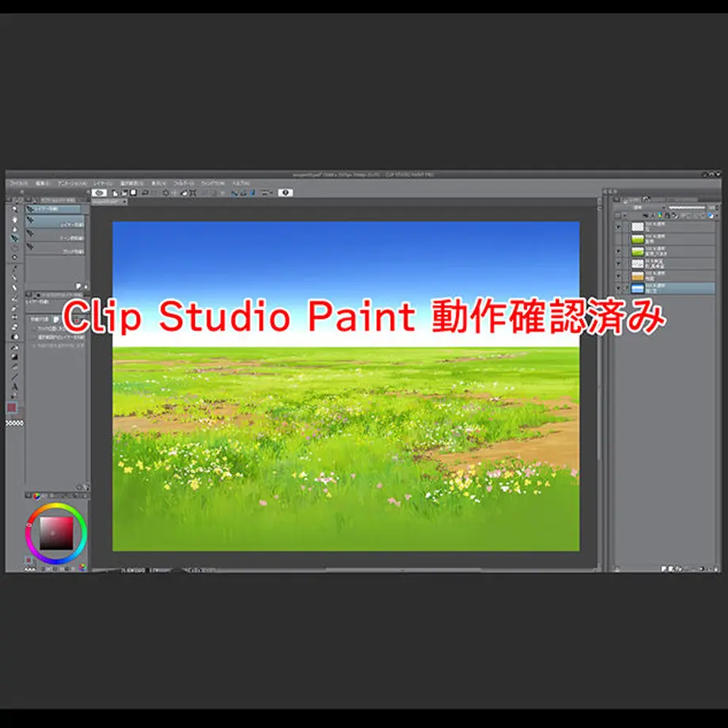728x728 pixels.
Task: Click the Scale/Transform icon in command bar
Action: pos(194,192)
